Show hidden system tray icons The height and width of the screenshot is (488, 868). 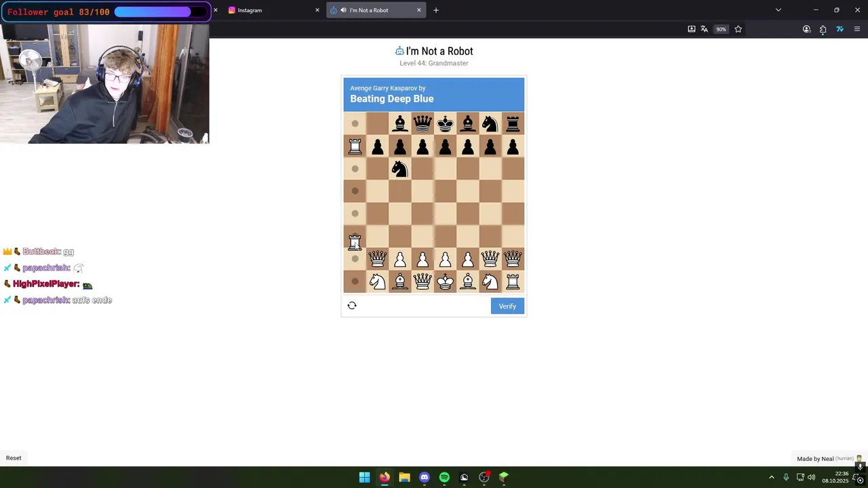tap(771, 477)
